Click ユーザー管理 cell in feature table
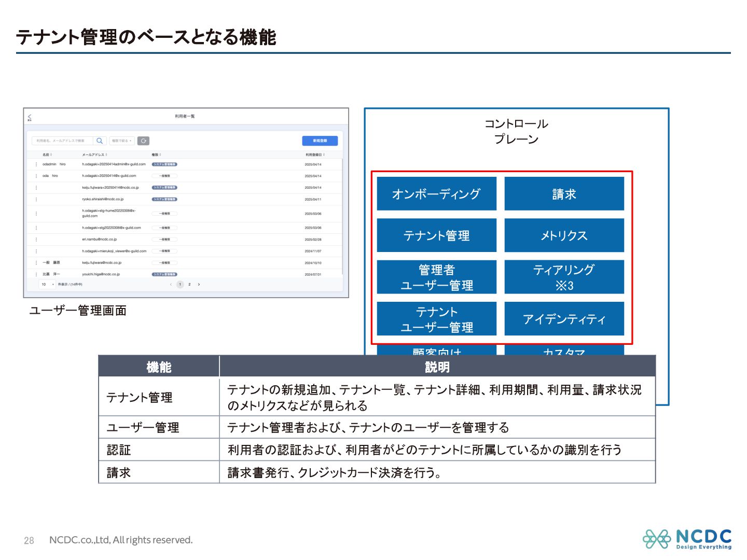747x560 pixels. point(159,427)
